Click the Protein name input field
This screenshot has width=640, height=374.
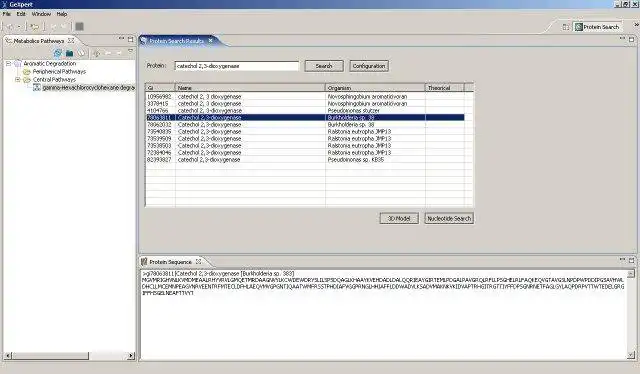pos(237,66)
